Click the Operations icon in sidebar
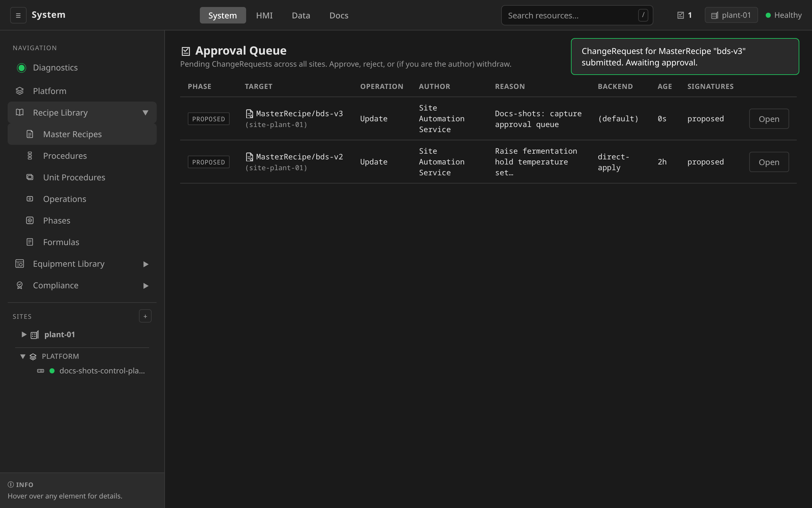 [x=30, y=199]
